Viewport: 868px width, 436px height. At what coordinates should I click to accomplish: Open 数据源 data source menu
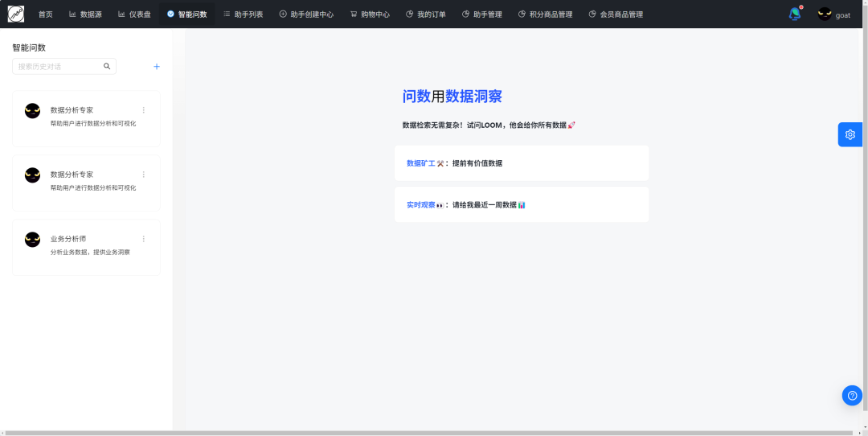coord(85,14)
